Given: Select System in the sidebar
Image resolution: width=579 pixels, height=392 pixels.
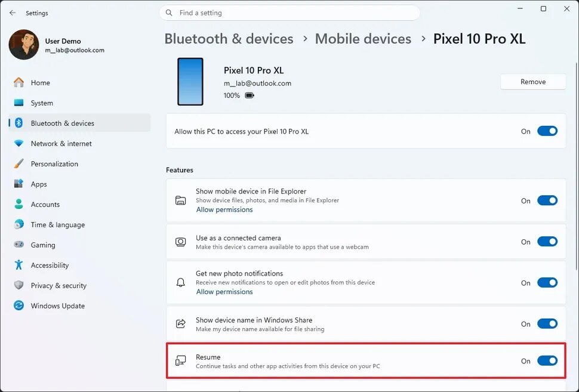Looking at the screenshot, I should tap(79, 103).
